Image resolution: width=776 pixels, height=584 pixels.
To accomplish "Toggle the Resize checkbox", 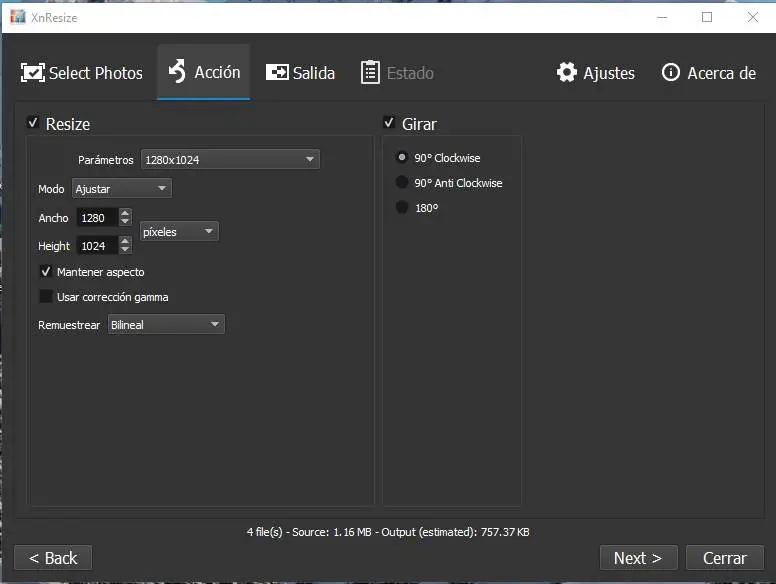I will coord(33,122).
